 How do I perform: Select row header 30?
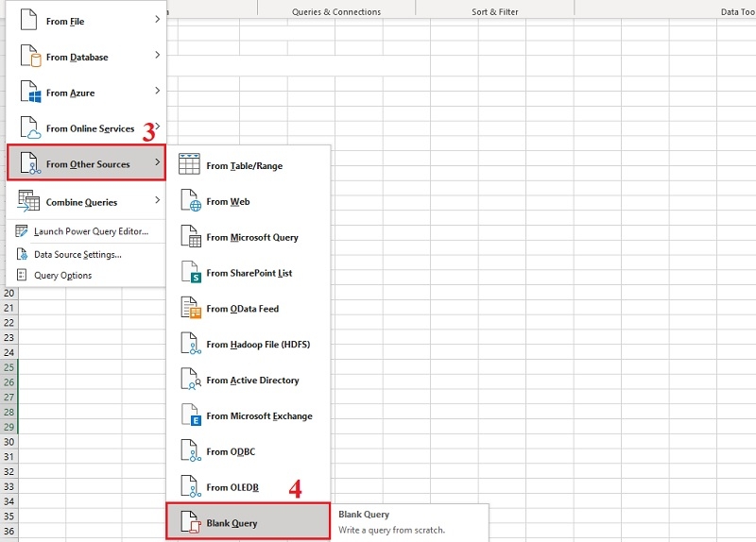click(9, 442)
